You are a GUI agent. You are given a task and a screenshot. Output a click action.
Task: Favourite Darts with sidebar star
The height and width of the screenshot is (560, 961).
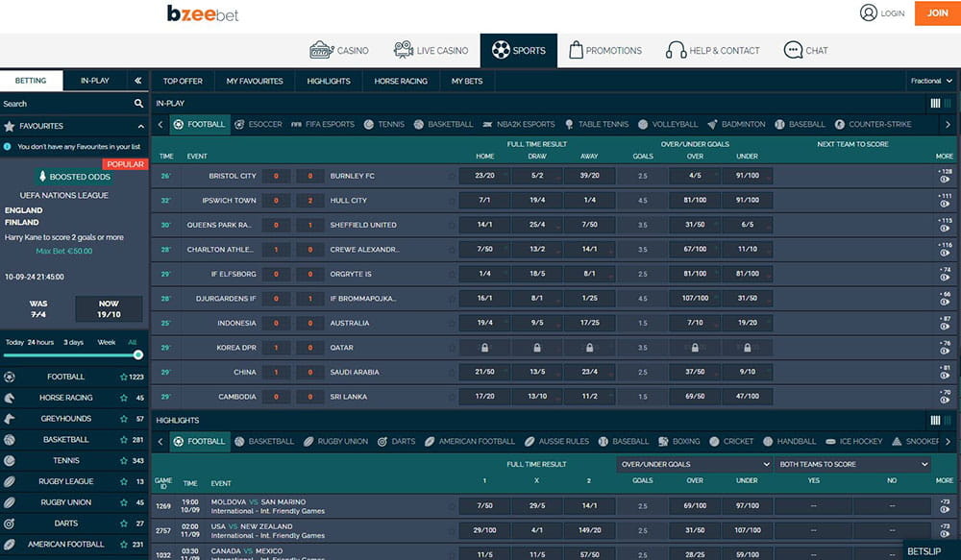(124, 523)
